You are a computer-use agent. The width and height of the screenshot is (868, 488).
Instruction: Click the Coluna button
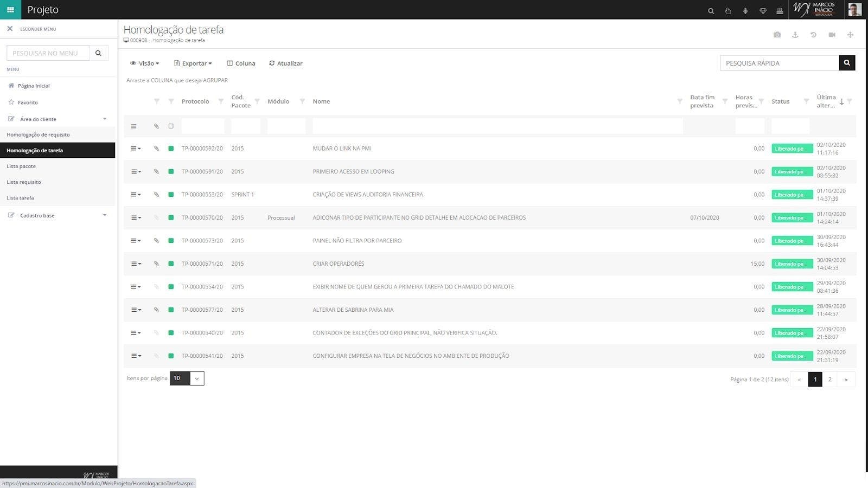[241, 63]
